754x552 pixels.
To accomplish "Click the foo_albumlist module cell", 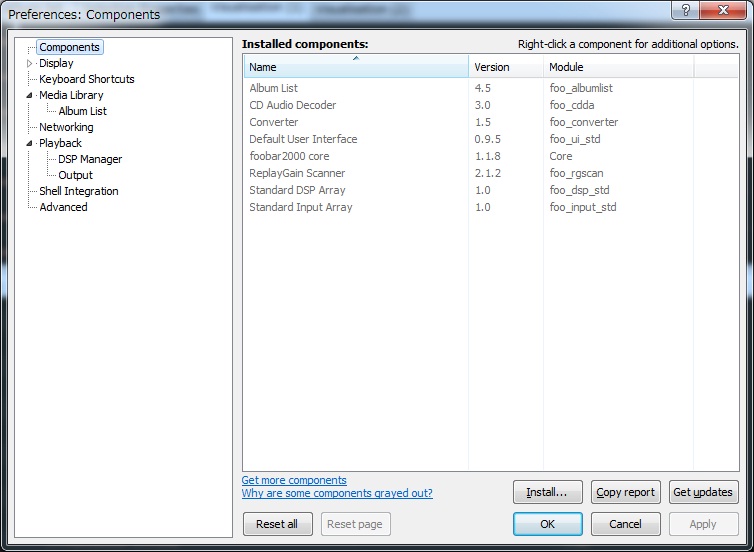I will (x=581, y=88).
